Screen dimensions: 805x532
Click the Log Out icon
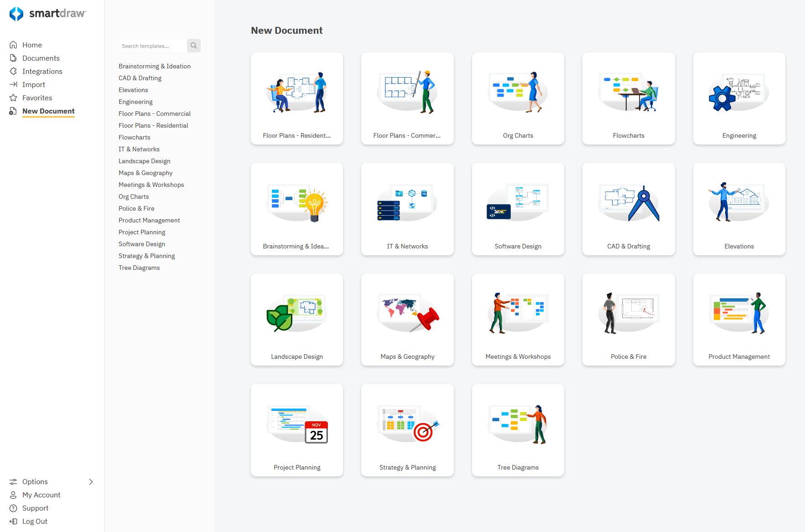pyautogui.click(x=14, y=521)
